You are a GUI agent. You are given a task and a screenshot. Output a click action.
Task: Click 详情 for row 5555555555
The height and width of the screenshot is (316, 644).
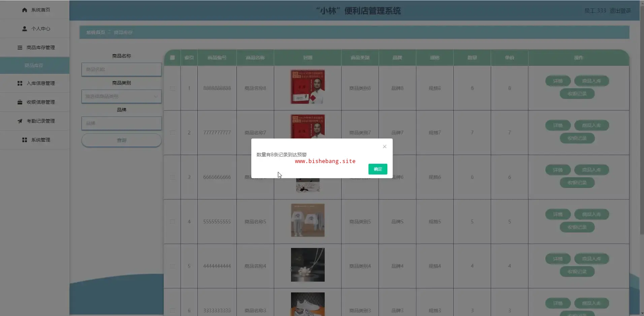(558, 214)
